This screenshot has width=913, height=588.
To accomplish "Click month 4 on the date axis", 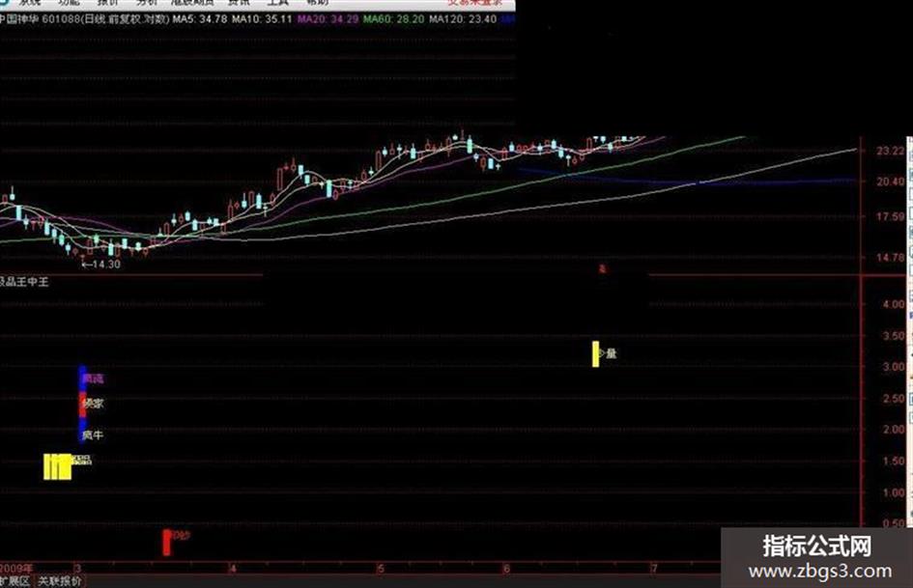I will click(232, 568).
